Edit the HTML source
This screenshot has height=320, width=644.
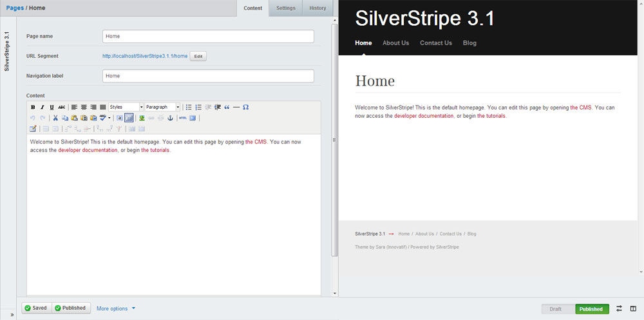183,118
